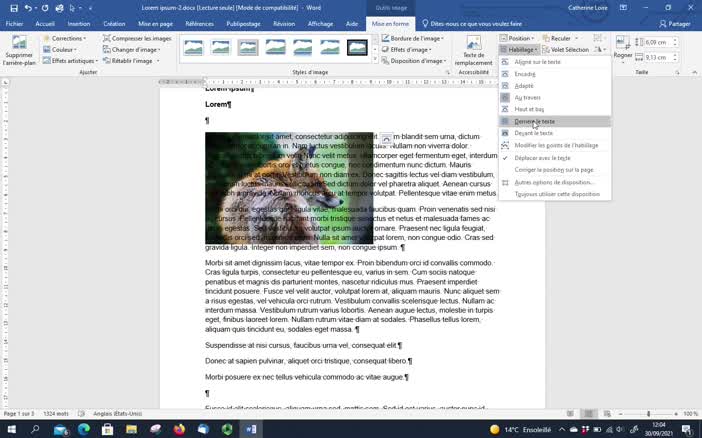Image resolution: width=702 pixels, height=438 pixels.
Task: Click Autres options de disposition
Action: tap(554, 182)
